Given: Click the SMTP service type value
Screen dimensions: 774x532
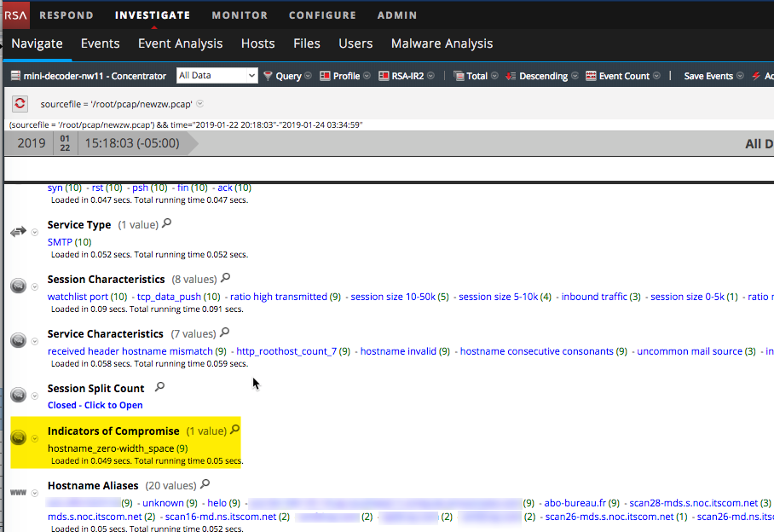Looking at the screenshot, I should tap(60, 242).
